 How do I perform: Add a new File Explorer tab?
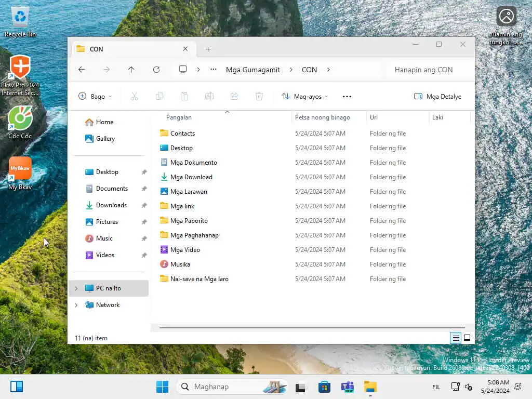point(208,49)
